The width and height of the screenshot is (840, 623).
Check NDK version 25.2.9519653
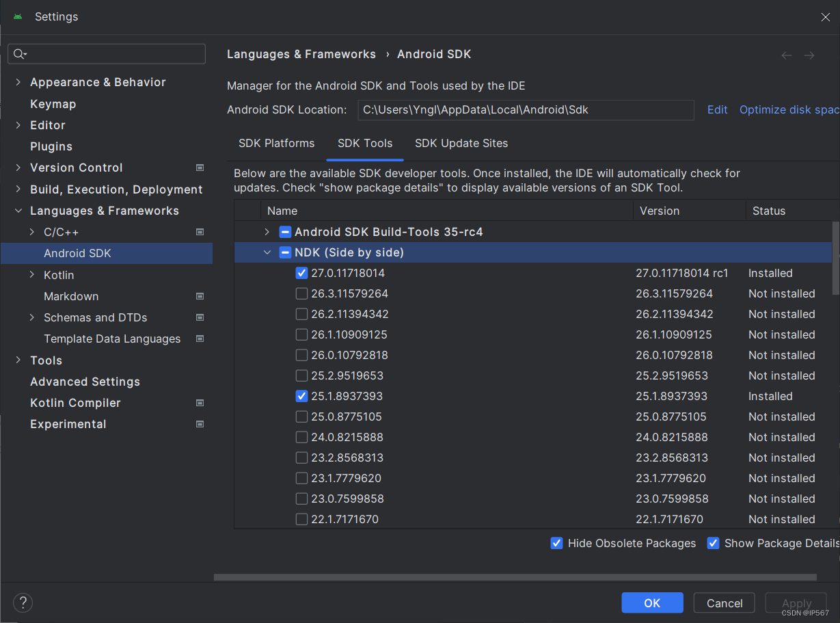coord(301,375)
